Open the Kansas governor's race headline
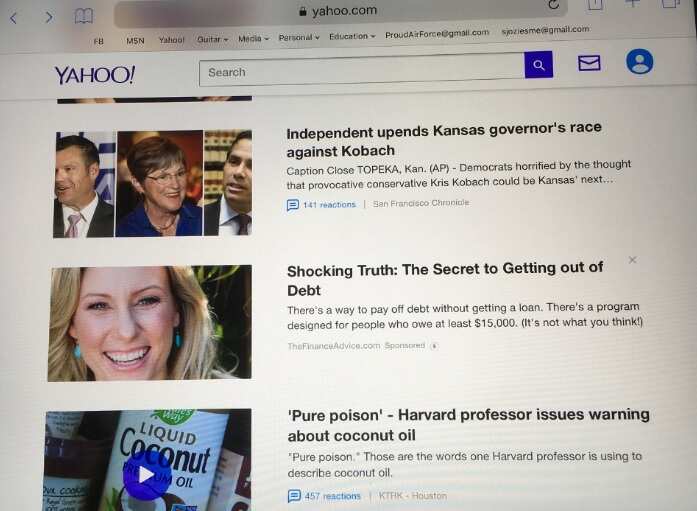The width and height of the screenshot is (697, 511). click(444, 139)
